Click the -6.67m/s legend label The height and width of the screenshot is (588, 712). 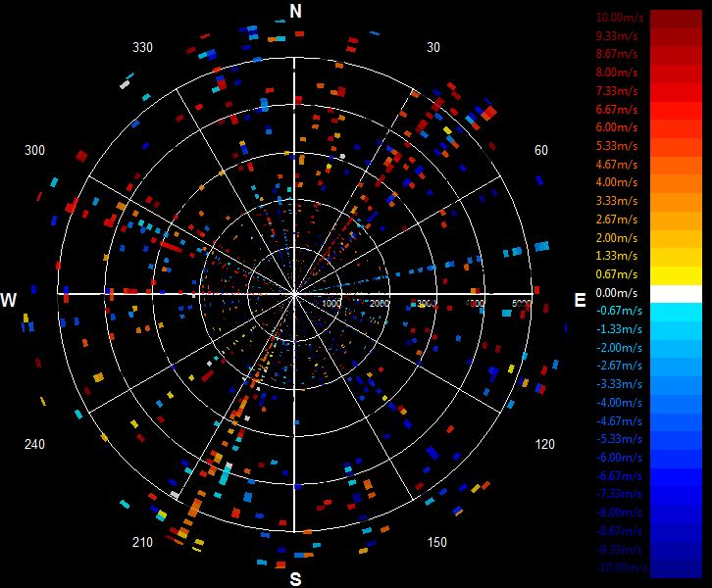(x=620, y=476)
